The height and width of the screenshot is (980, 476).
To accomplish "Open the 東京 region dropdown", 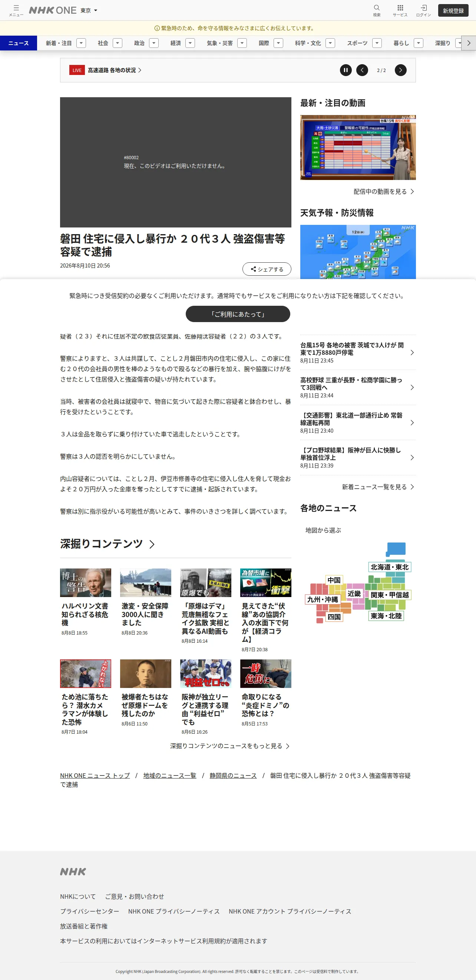I will (89, 10).
